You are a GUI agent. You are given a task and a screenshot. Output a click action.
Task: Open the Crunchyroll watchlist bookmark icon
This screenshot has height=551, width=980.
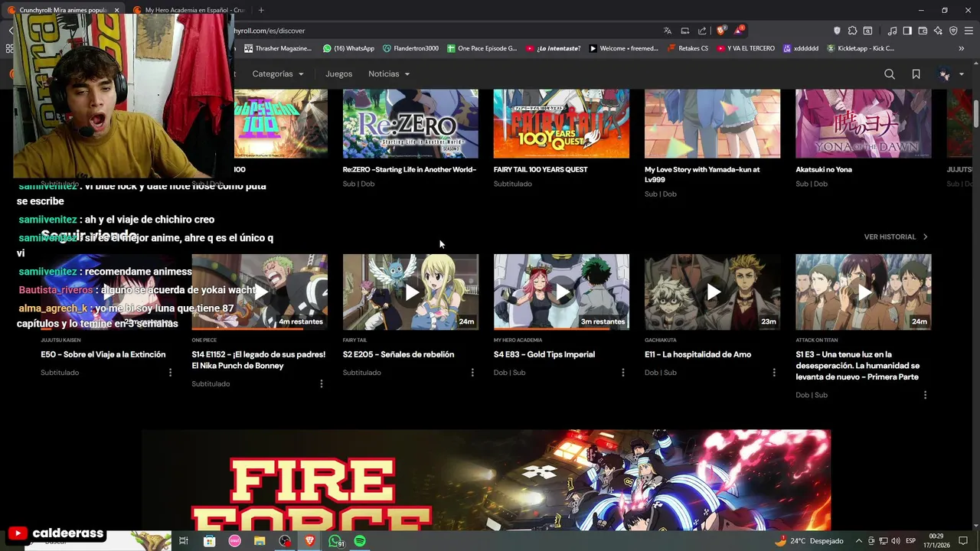click(x=916, y=74)
